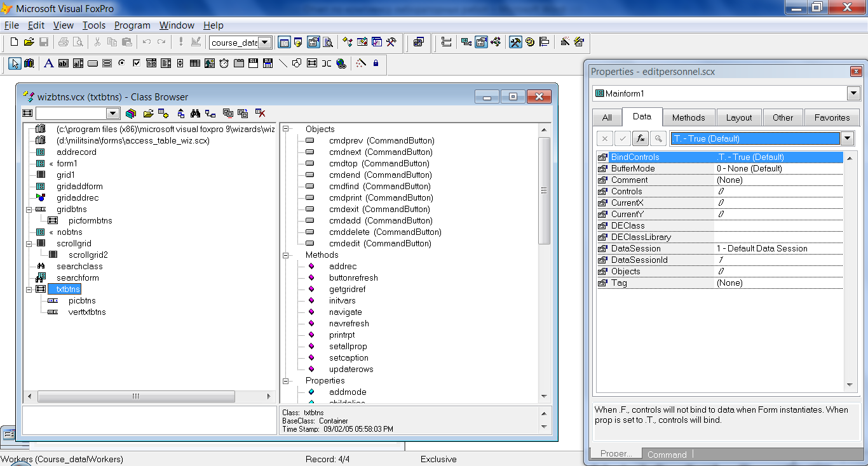Click the binoculars Find icon in Class Browser

click(x=195, y=114)
